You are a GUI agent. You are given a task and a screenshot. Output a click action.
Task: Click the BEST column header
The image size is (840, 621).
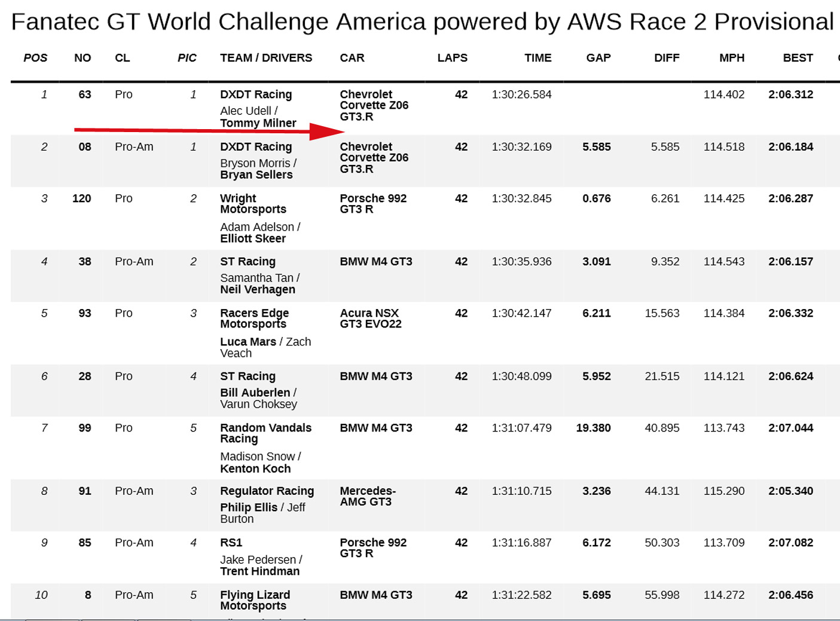(x=798, y=58)
